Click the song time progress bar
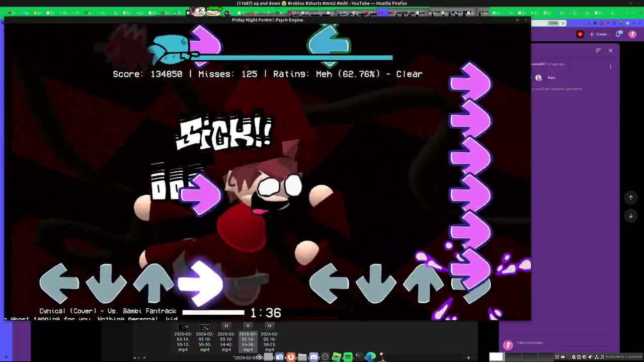 [x=213, y=313]
